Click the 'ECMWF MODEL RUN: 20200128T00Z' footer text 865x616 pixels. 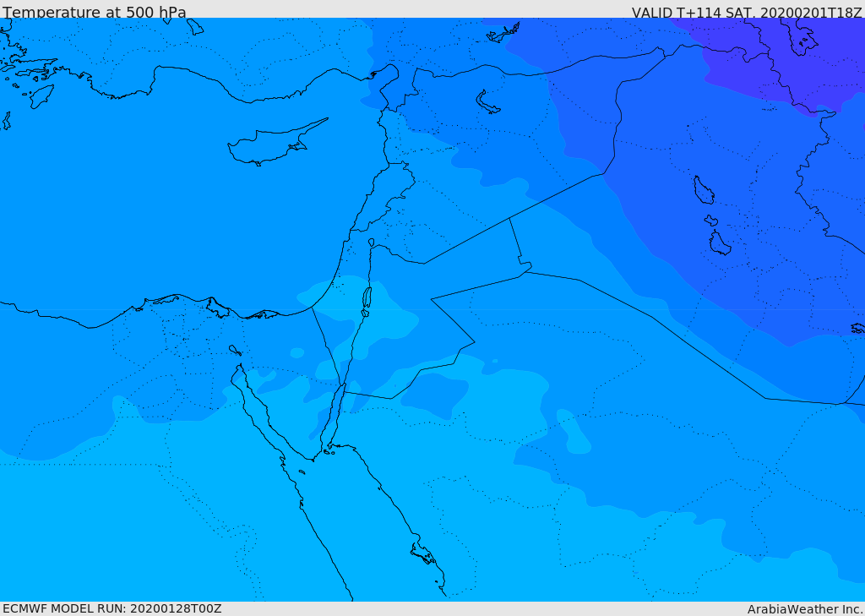click(x=112, y=609)
